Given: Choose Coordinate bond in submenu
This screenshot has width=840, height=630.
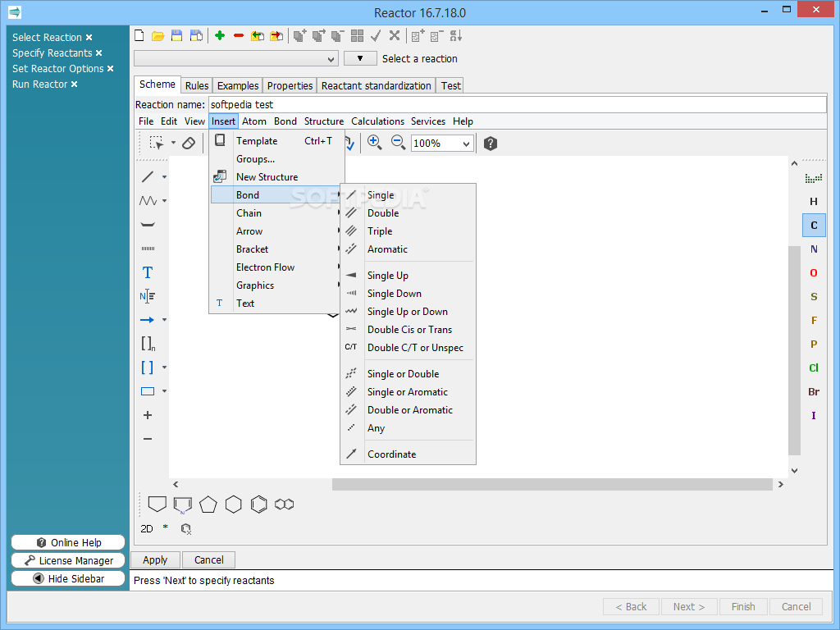Looking at the screenshot, I should tap(409, 454).
